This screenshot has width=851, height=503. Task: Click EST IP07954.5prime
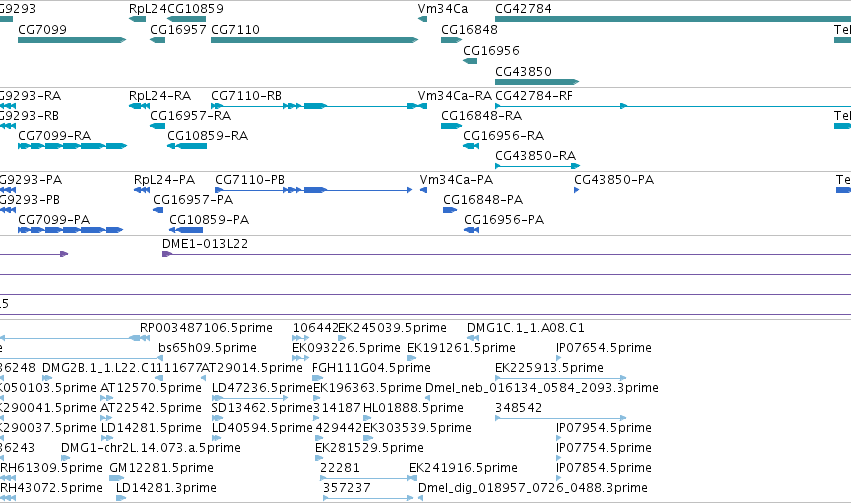click(604, 428)
